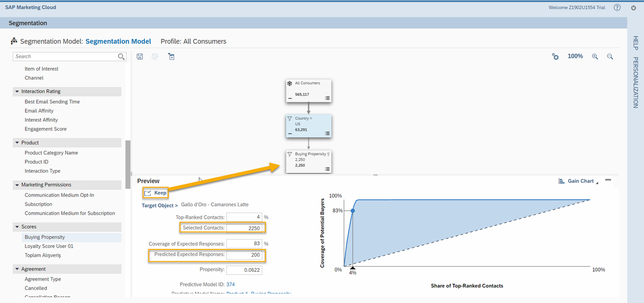Click the blue point on gain curve
644x303 pixels.
tap(353, 210)
